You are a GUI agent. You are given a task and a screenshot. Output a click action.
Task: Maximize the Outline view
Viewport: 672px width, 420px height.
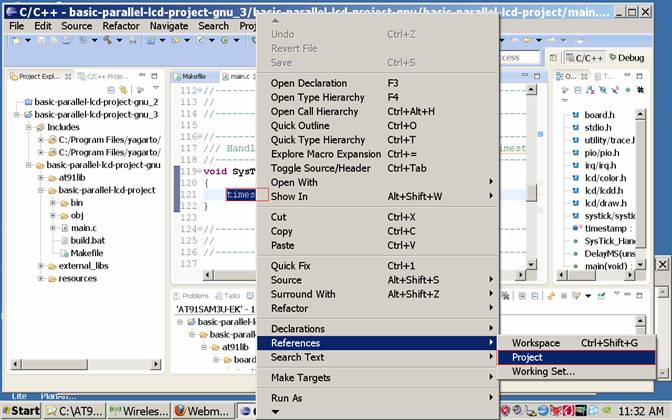coord(639,76)
